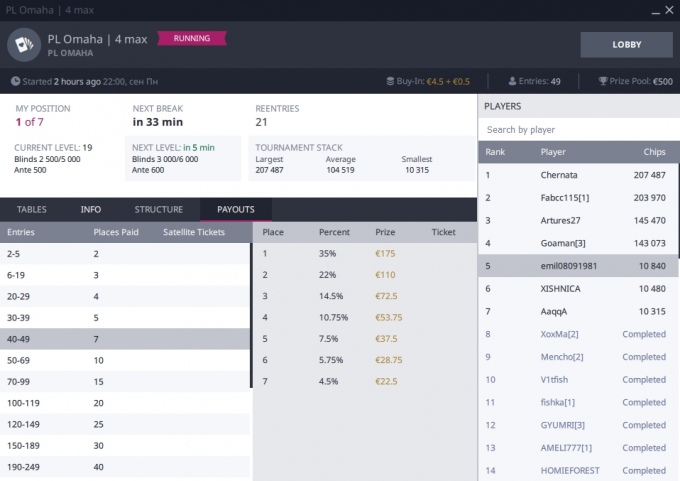Click the poker cards tournament logo icon
This screenshot has height=481, width=680.
[x=24, y=45]
